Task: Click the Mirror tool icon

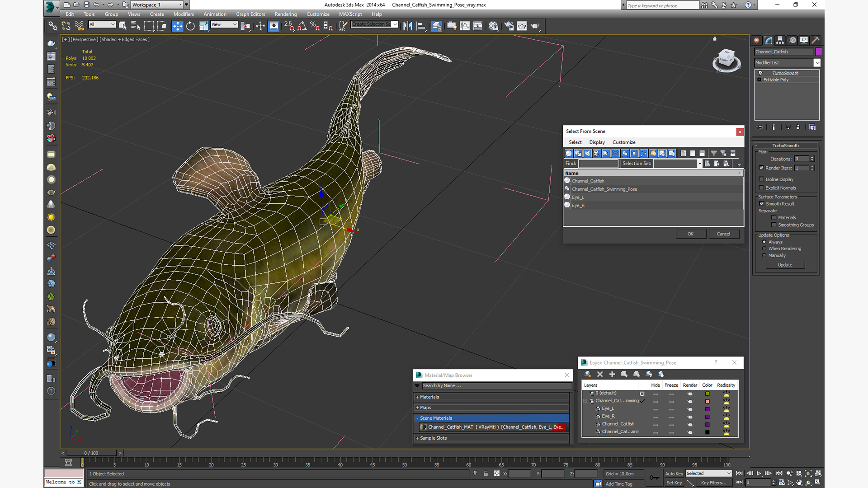Action: (x=407, y=26)
